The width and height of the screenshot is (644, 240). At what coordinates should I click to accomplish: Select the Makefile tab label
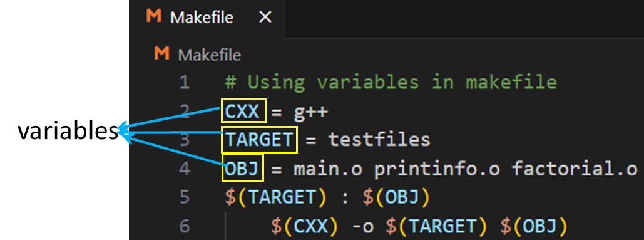(x=202, y=18)
